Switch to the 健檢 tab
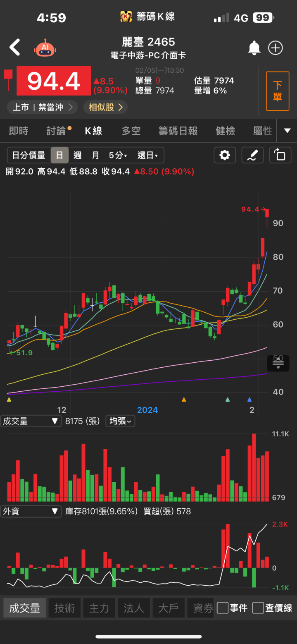Image resolution: width=297 pixels, height=644 pixels. point(226,131)
